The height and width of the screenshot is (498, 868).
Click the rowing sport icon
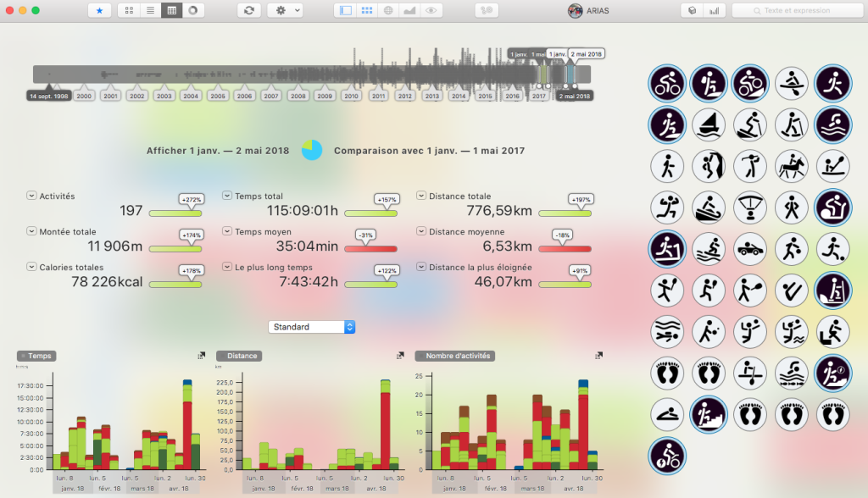coord(790,83)
